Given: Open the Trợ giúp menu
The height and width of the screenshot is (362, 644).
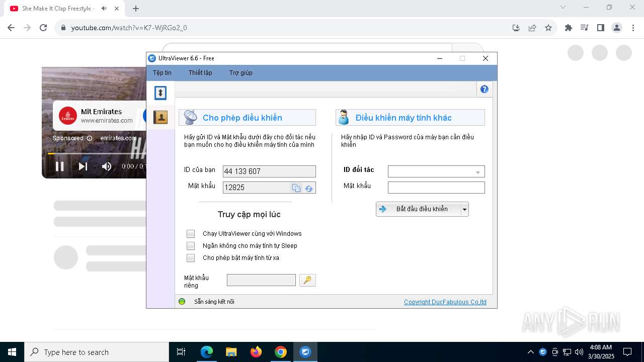Looking at the screenshot, I should coord(241,73).
